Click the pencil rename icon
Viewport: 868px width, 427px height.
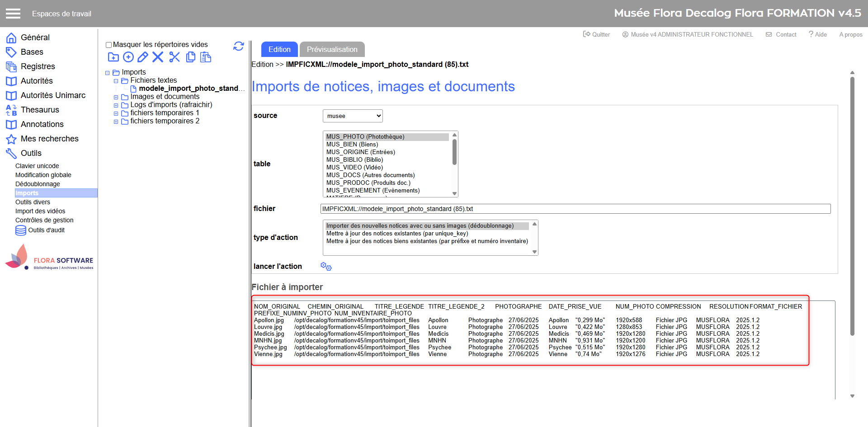tap(143, 57)
